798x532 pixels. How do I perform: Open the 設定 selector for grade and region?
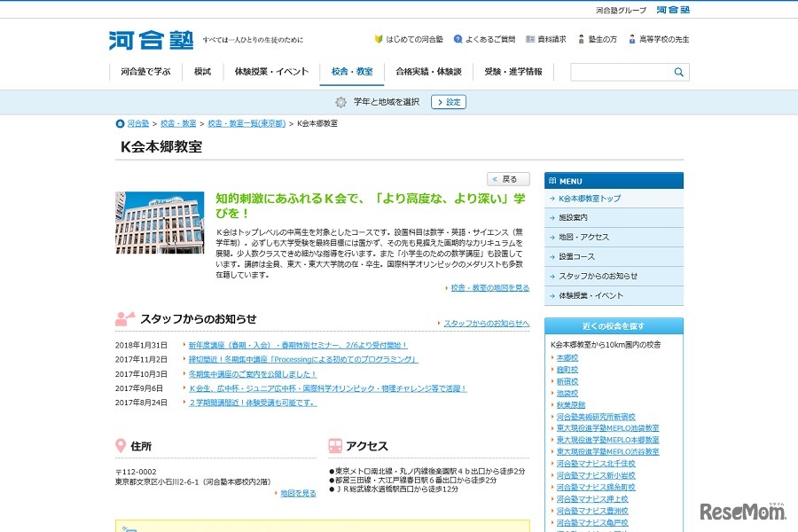[449, 102]
